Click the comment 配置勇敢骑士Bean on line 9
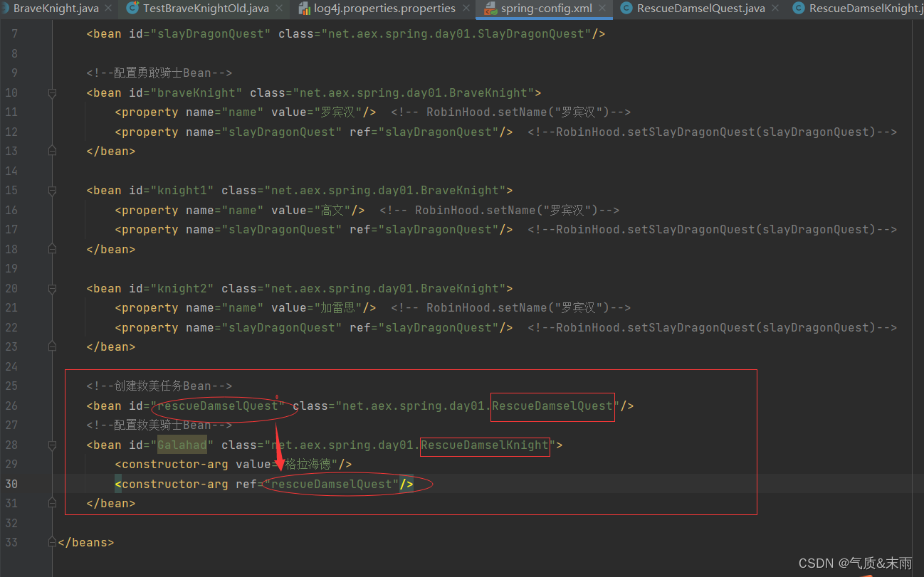Image resolution: width=924 pixels, height=577 pixels. point(159,73)
